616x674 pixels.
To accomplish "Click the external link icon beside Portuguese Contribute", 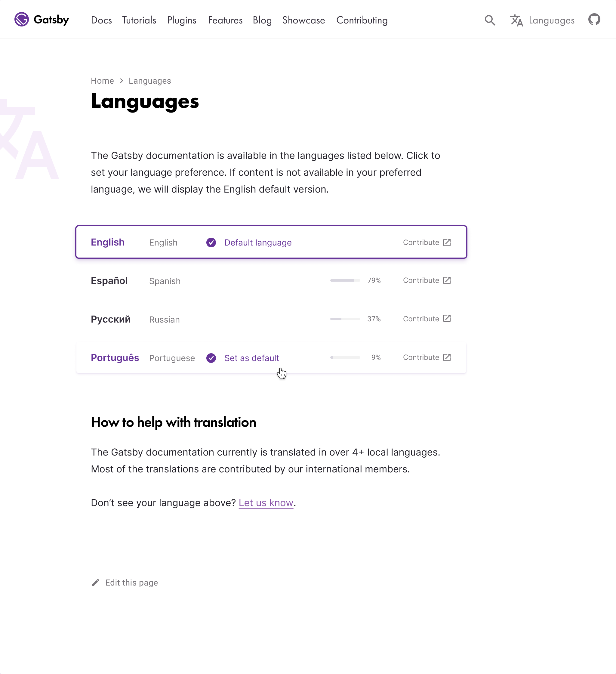I will pos(447,357).
